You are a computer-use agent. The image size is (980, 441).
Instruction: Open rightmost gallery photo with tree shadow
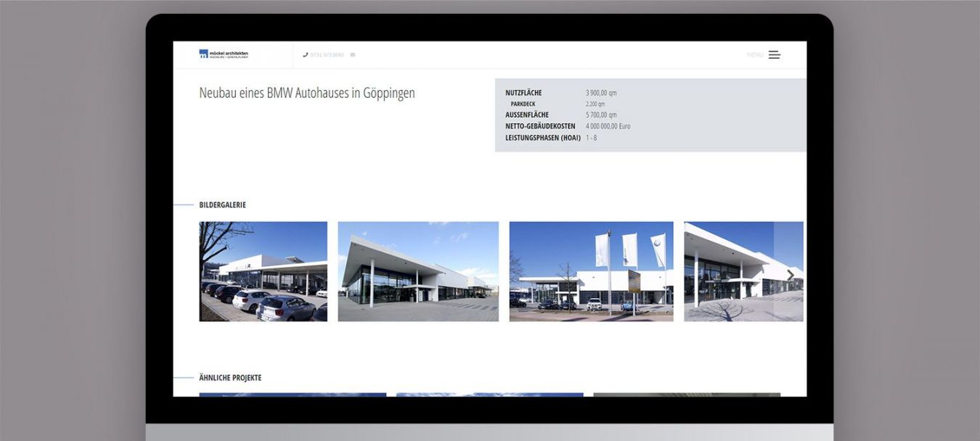(x=743, y=271)
